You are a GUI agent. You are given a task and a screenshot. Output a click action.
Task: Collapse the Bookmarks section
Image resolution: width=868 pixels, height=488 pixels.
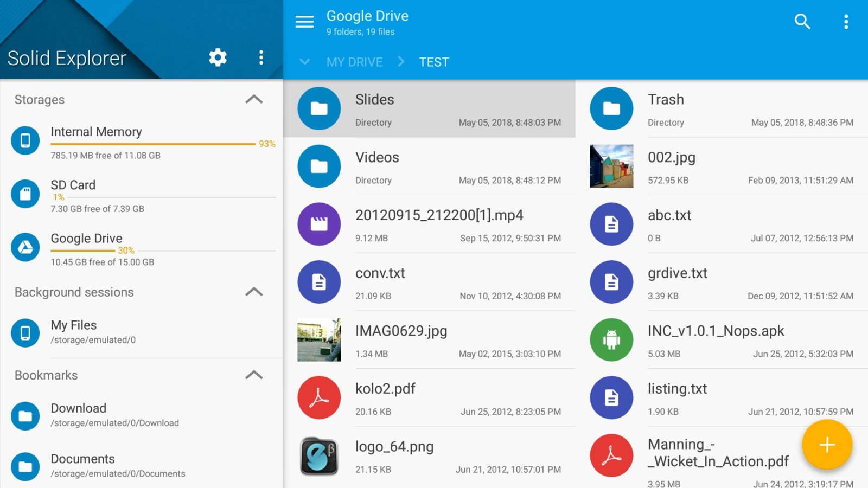[254, 375]
